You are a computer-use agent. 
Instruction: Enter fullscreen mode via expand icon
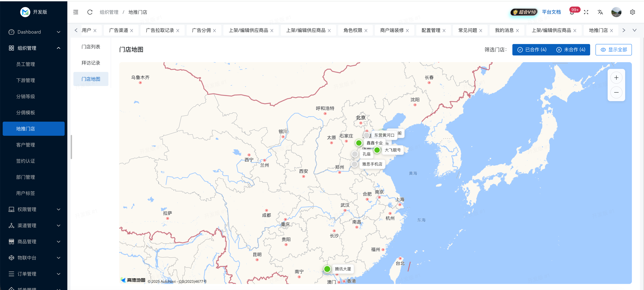click(586, 12)
